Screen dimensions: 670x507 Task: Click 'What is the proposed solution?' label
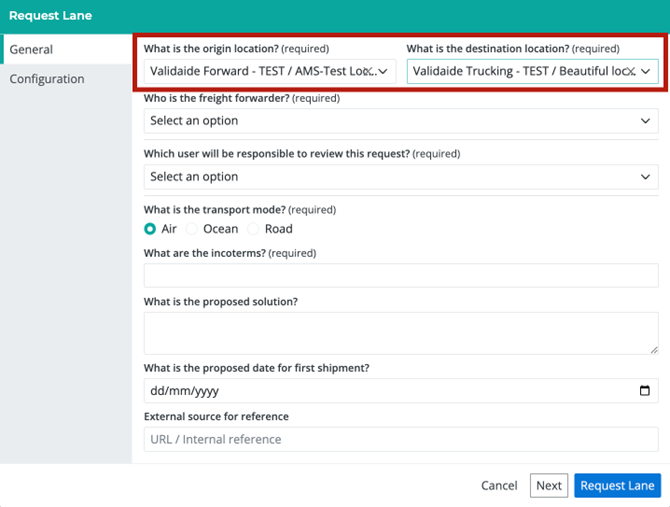(x=221, y=302)
